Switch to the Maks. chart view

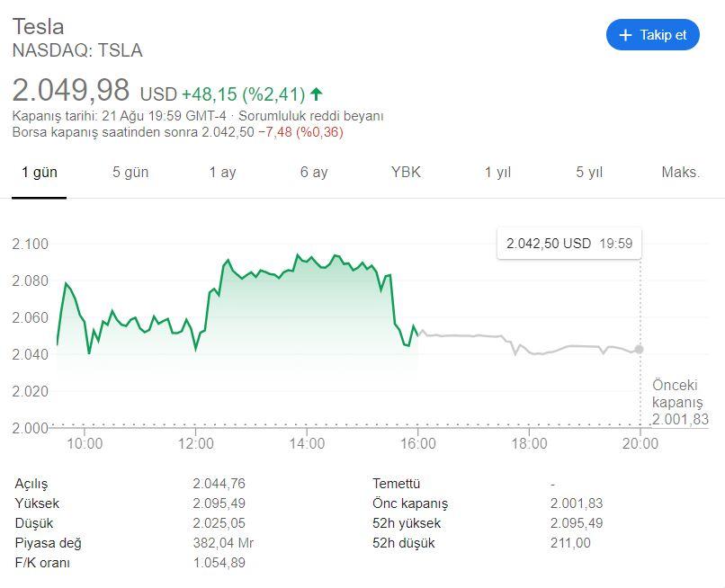point(679,172)
